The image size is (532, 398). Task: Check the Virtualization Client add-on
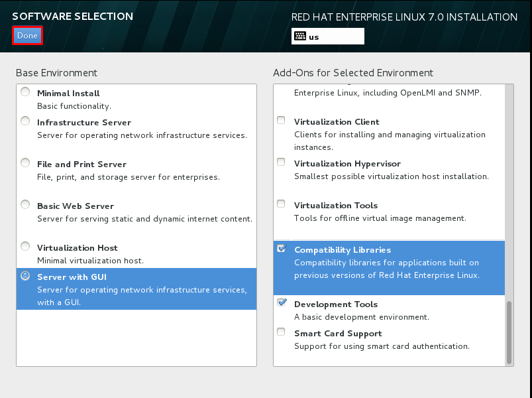tap(281, 120)
